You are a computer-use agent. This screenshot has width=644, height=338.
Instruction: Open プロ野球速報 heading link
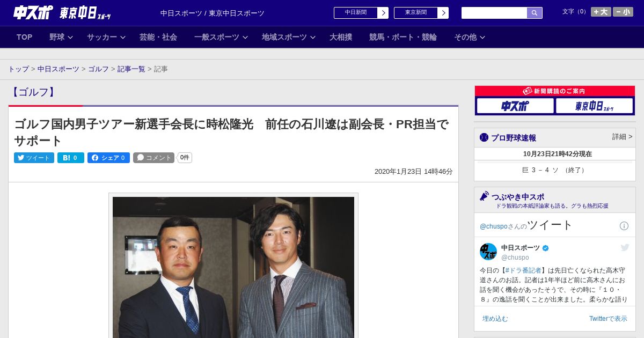513,138
